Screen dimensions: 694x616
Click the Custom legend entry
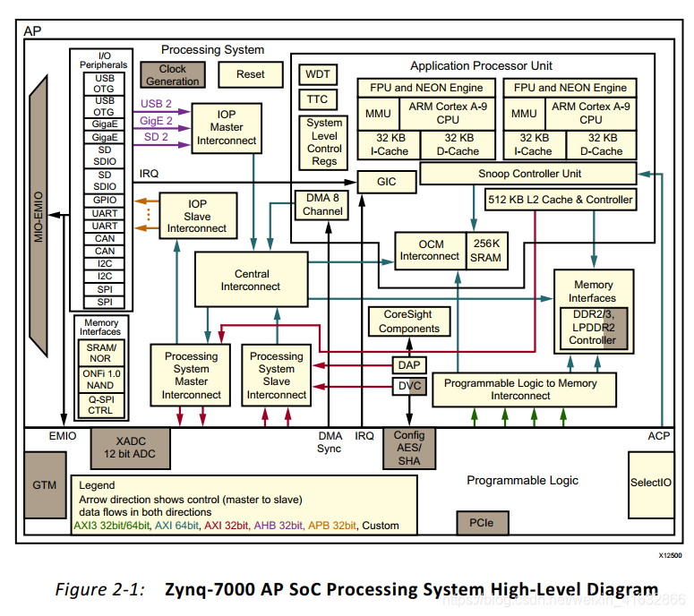click(381, 526)
